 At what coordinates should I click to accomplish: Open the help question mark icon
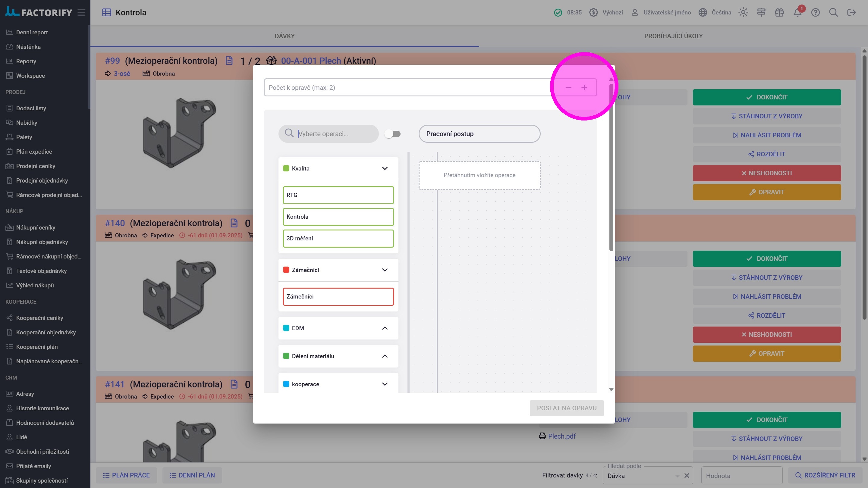coord(815,13)
